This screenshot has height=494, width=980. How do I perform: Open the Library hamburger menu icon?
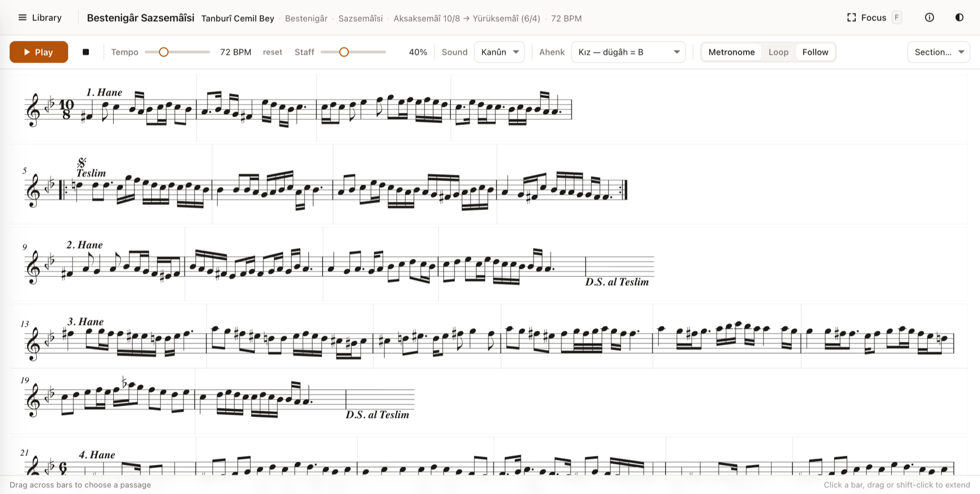pyautogui.click(x=22, y=17)
